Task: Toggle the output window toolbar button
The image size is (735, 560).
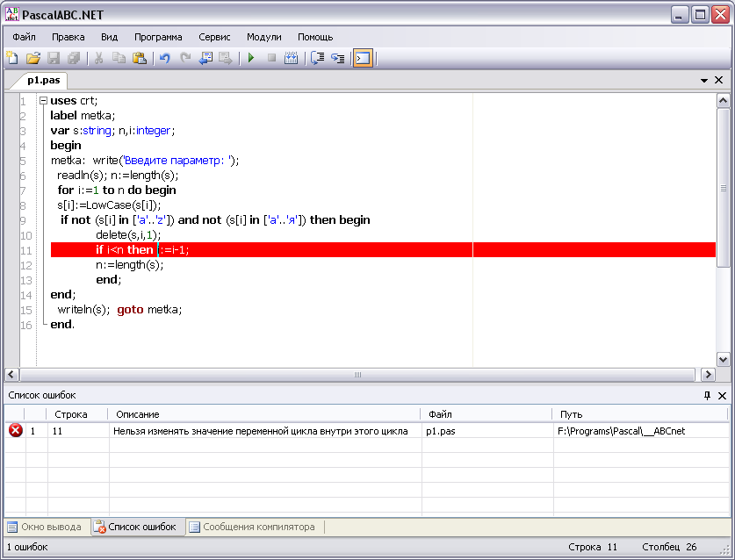Action: [x=362, y=58]
